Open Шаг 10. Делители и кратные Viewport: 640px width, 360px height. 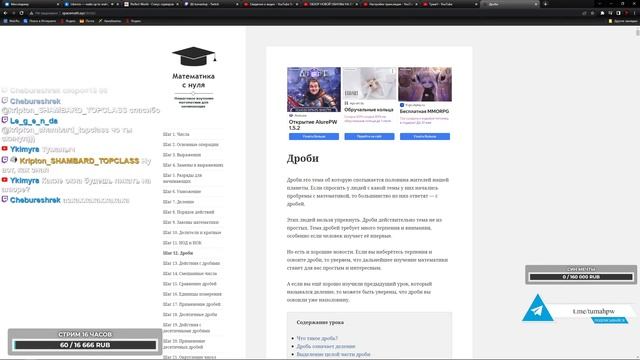coord(192,232)
